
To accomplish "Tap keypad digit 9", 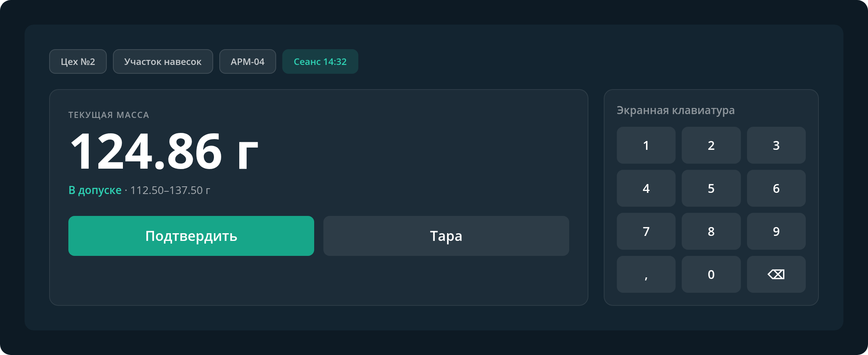I will (x=776, y=231).
